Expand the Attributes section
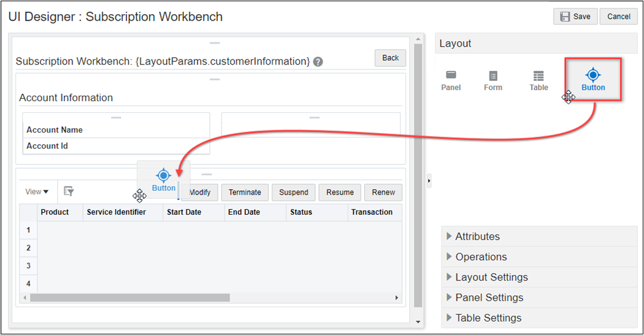Screen dimensions: 644x335 pos(540,236)
